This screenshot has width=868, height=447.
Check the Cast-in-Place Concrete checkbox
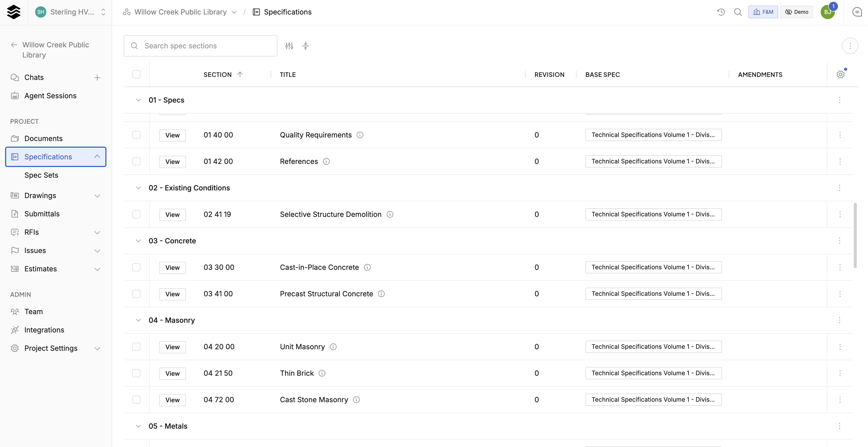(x=136, y=268)
